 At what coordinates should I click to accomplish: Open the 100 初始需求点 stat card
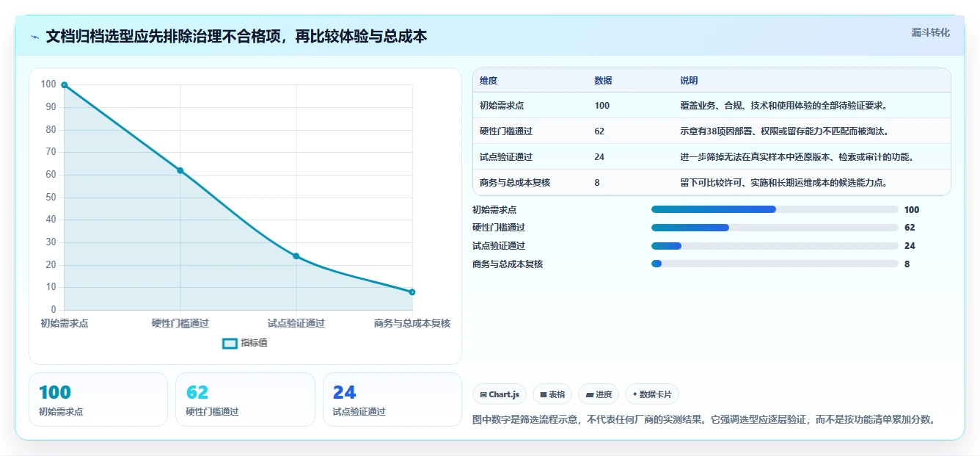[x=98, y=399]
